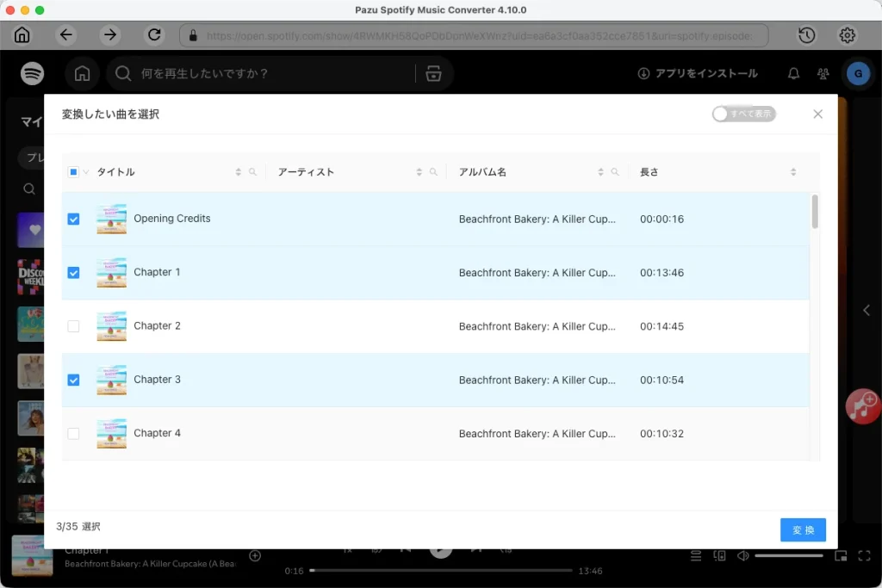Uncheck Opening Credits checkbox
Image resolution: width=882 pixels, height=588 pixels.
[x=73, y=220]
